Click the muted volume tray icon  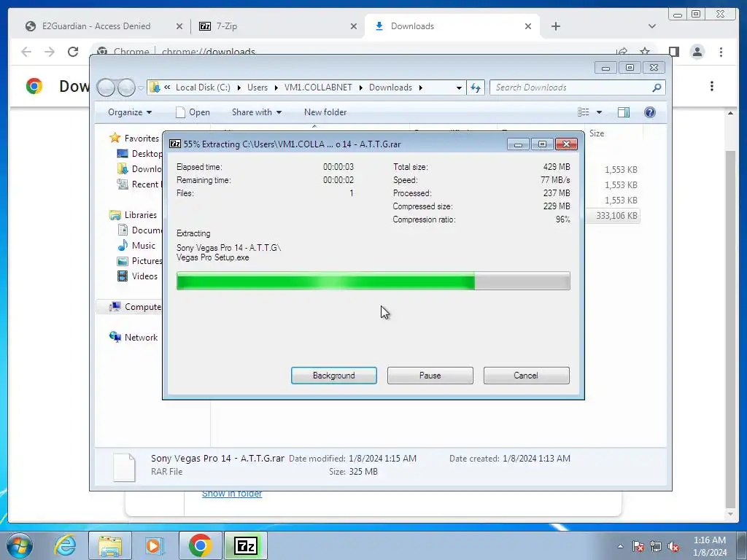(x=673, y=546)
